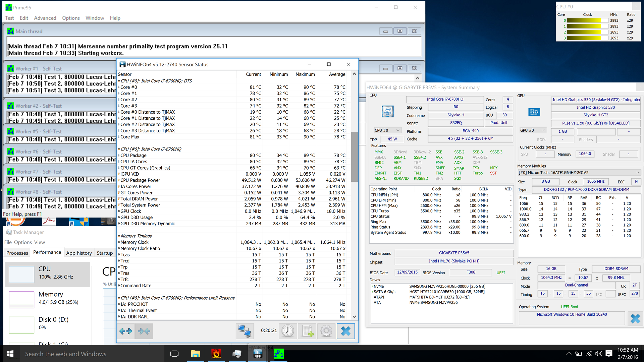The width and height of the screenshot is (644, 362).
Task: Click the blue X in System Summary
Action: point(635,318)
